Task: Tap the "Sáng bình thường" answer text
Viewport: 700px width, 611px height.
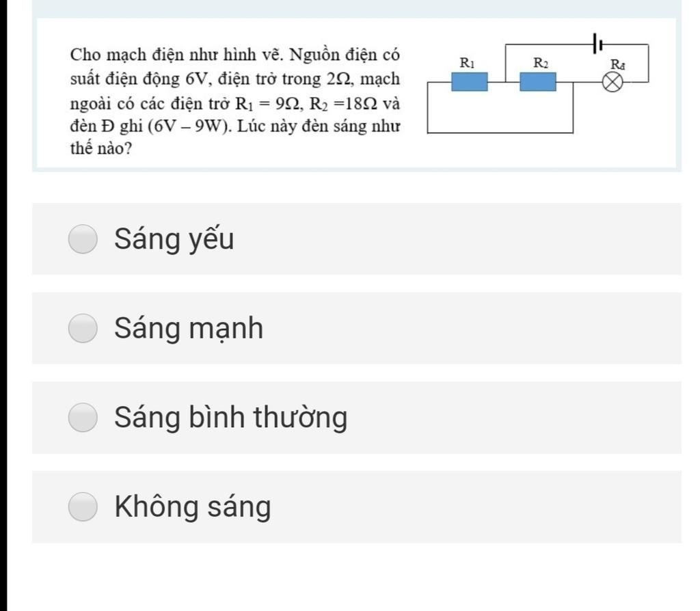Action: pos(231,418)
